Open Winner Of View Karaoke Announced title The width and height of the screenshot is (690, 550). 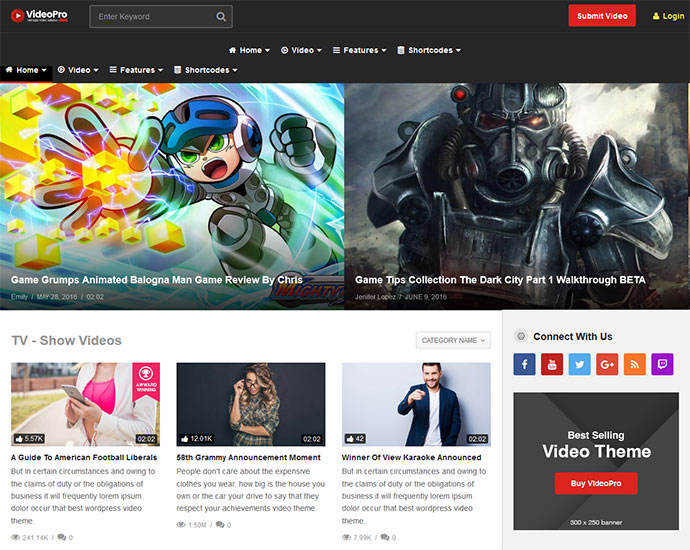411,458
